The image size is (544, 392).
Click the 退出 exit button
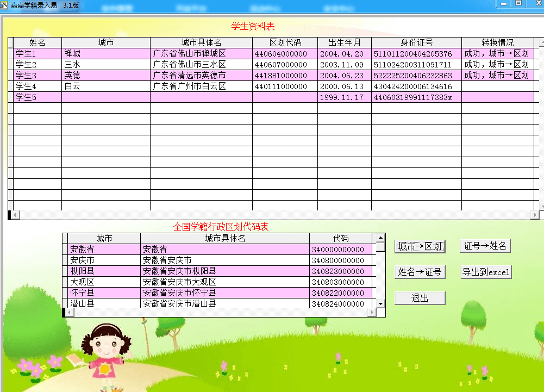click(x=420, y=297)
